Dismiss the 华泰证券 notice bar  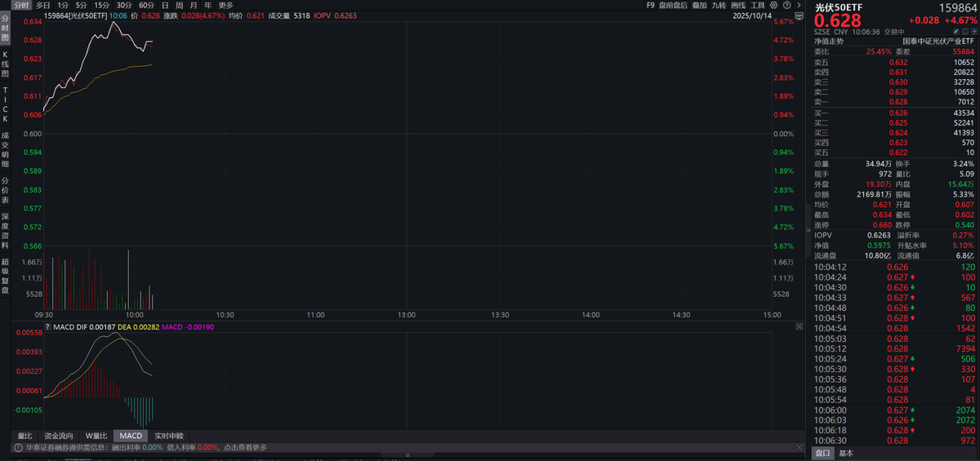click(798, 447)
